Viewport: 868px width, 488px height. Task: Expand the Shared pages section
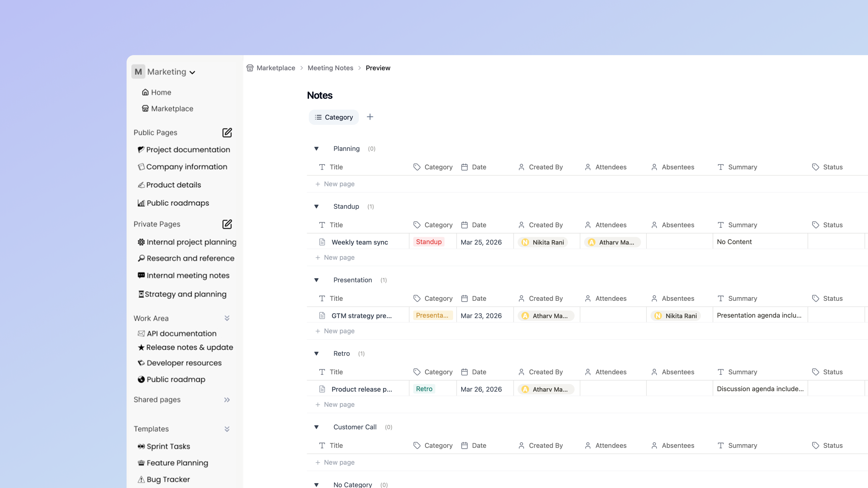(x=227, y=400)
